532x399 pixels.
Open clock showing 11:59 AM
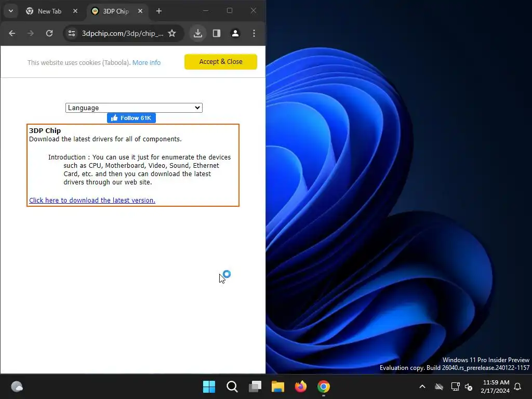[495, 387]
